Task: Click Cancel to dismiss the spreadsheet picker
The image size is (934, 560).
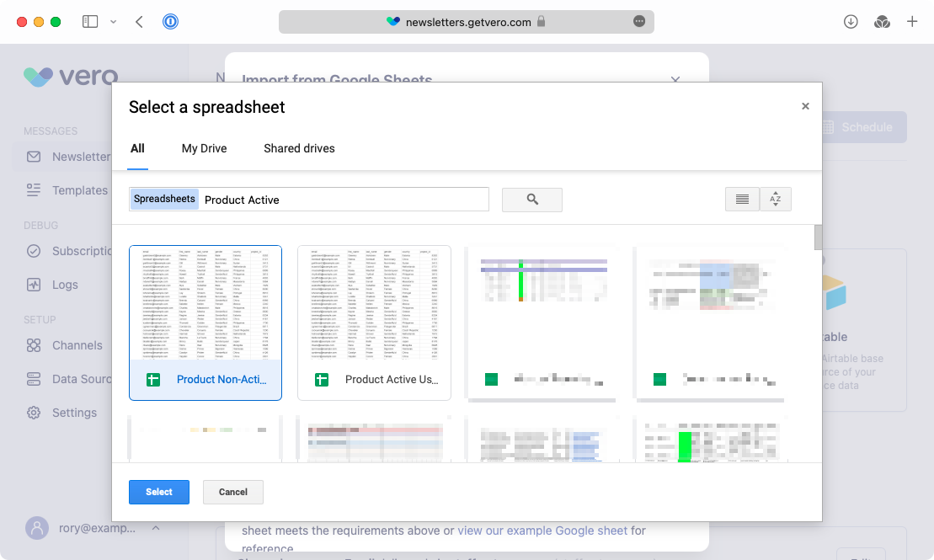Action: click(x=232, y=492)
